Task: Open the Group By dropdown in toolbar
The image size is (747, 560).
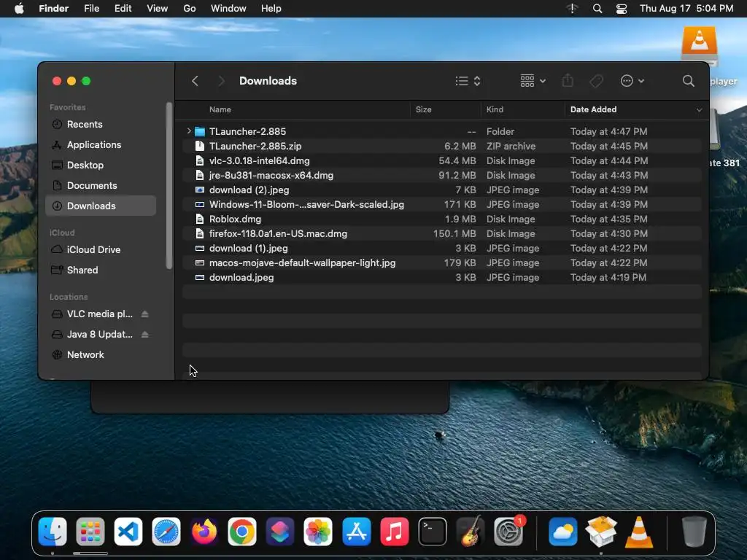Action: 533,81
